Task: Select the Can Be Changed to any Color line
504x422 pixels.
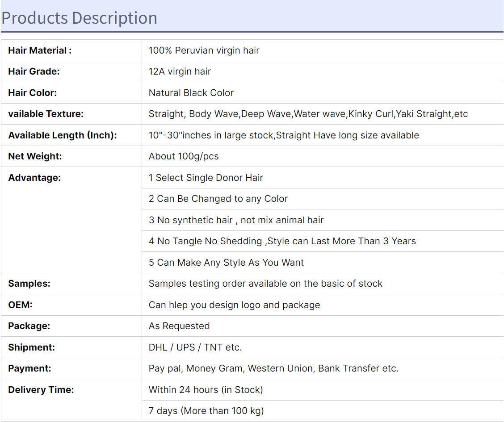Action: point(218,199)
